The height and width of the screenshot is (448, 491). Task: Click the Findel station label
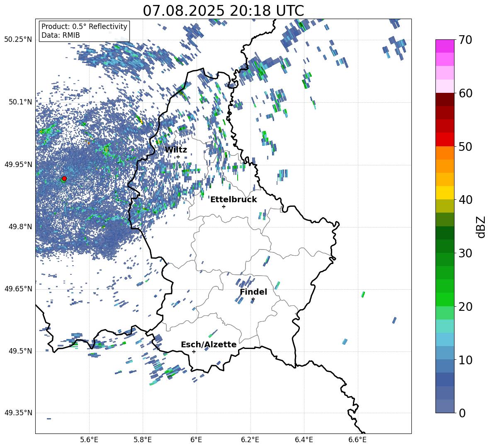pos(253,292)
